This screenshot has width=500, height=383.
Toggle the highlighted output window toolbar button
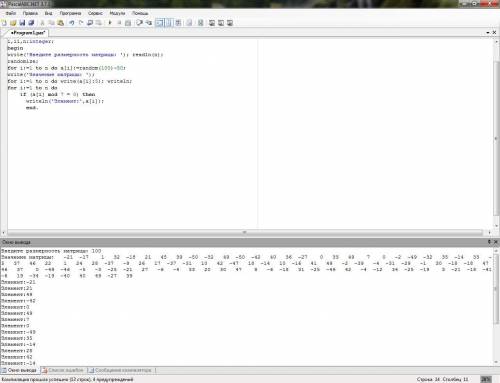[x=160, y=23]
